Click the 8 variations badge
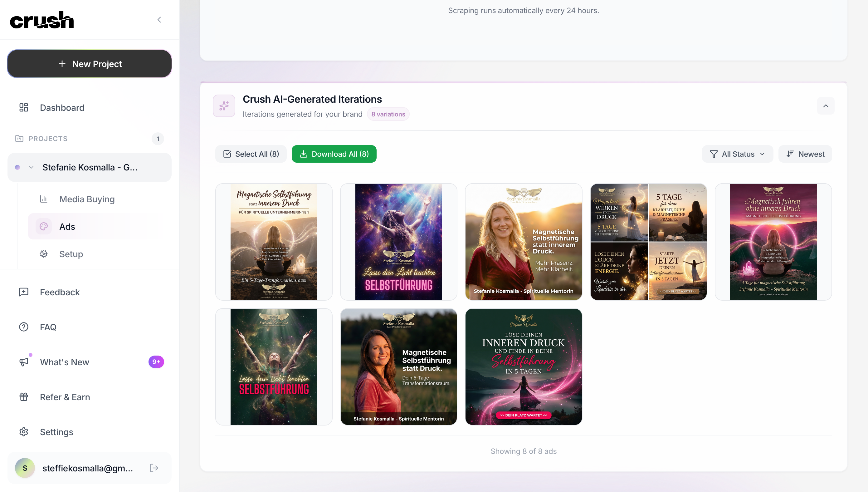868x492 pixels. 388,114
